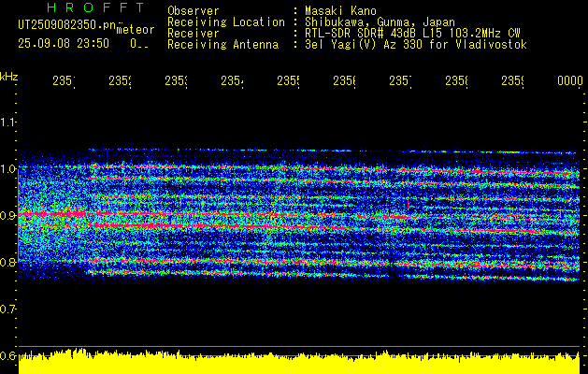Click the 'Receiving Antenna' label

[x=223, y=45]
